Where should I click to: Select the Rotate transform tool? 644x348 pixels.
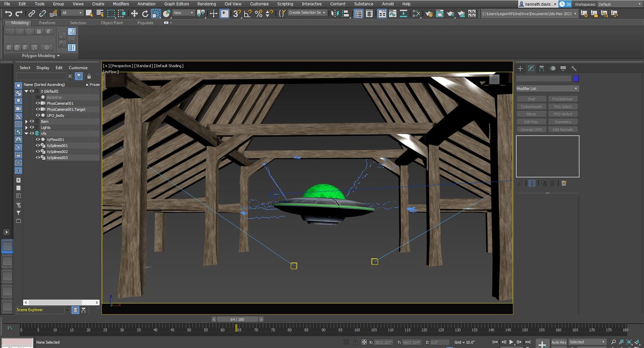145,14
